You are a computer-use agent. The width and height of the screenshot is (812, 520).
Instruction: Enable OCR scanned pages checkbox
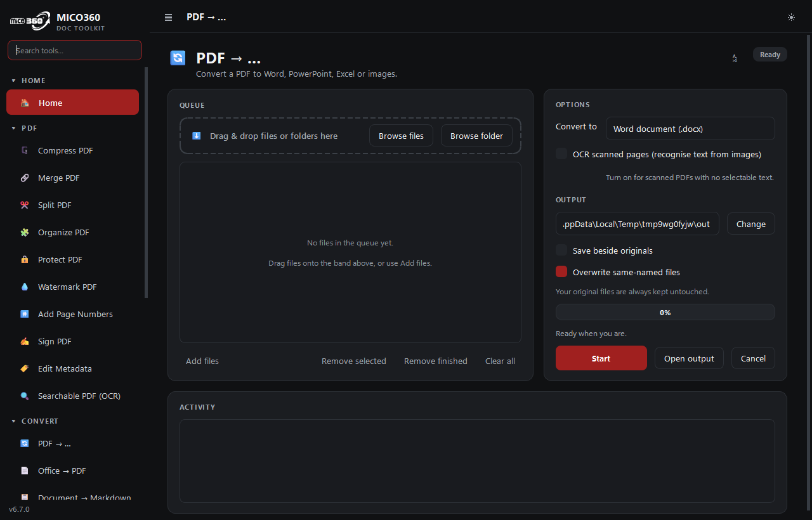pyautogui.click(x=561, y=153)
